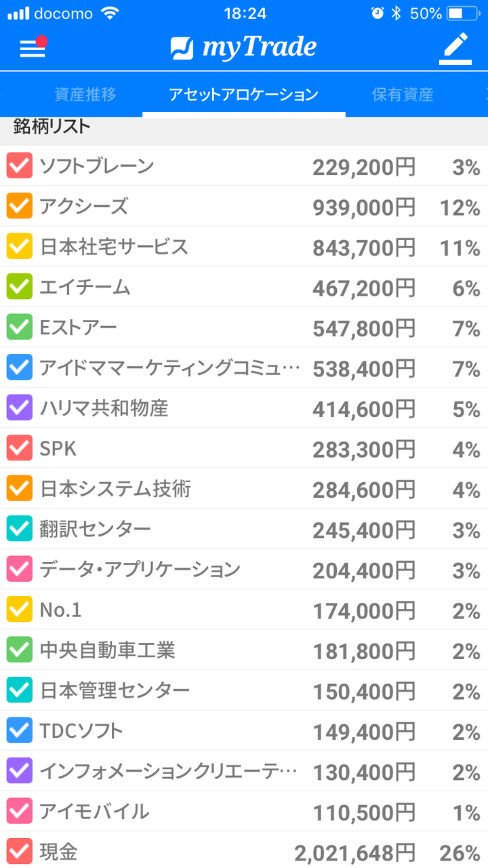The width and height of the screenshot is (488, 868).
Task: Switch to the 保有資産 tab
Action: coord(403,95)
